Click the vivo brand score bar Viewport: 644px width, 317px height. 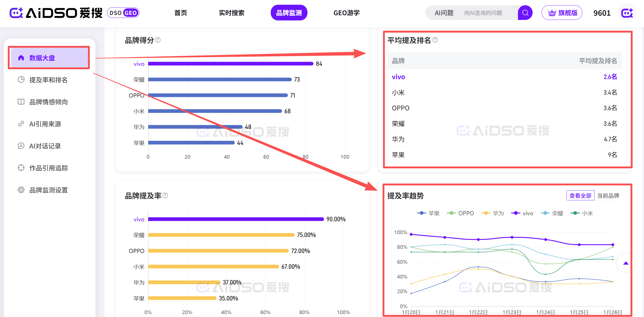tap(231, 64)
